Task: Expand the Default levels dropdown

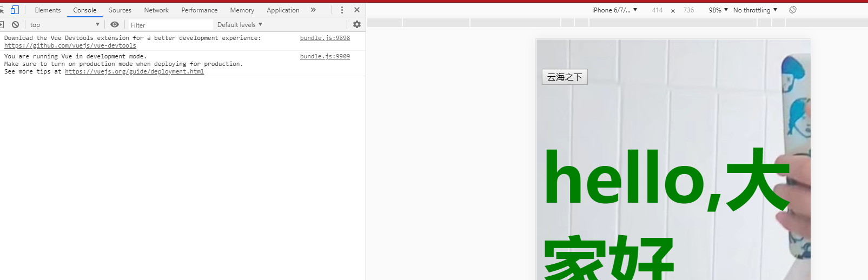Action: pyautogui.click(x=240, y=25)
